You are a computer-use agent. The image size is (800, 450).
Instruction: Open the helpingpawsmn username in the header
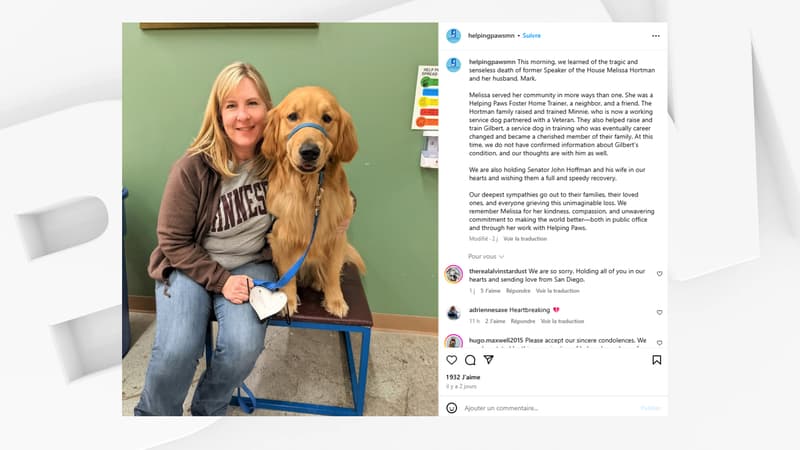click(x=491, y=36)
